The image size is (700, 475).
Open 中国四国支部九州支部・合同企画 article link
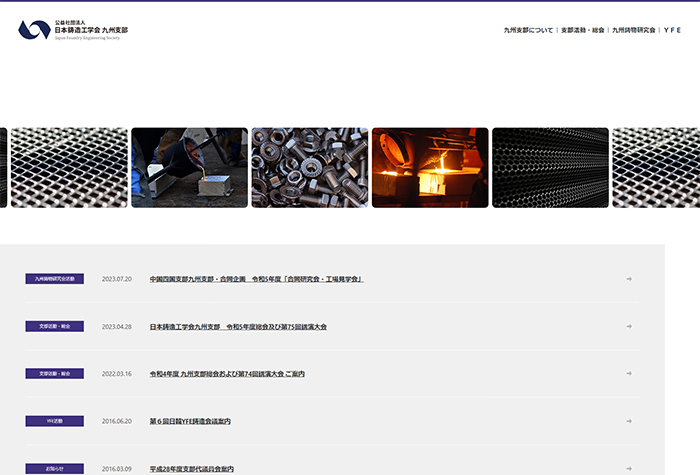coord(256,279)
